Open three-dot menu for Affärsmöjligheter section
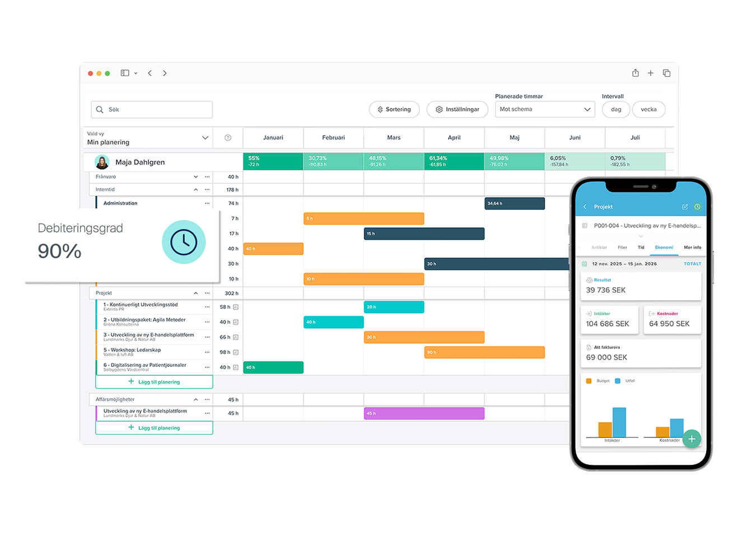 tap(207, 399)
